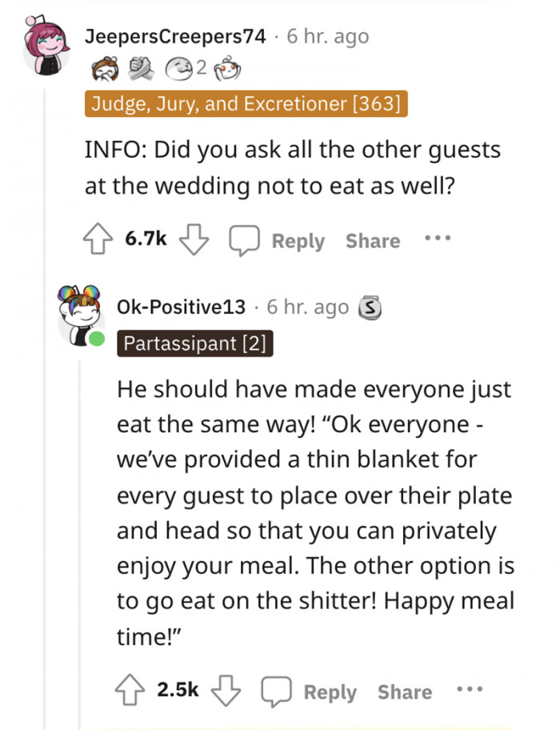Image resolution: width=560 pixels, height=730 pixels.
Task: Tap the smirking face award icon
Action: click(180, 68)
